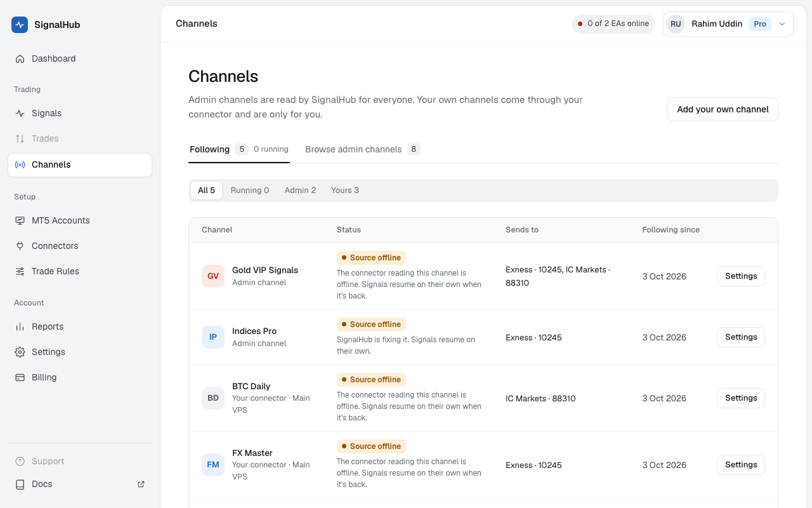The height and width of the screenshot is (508, 812).
Task: Click the Dashboard home icon
Action: coord(20,58)
